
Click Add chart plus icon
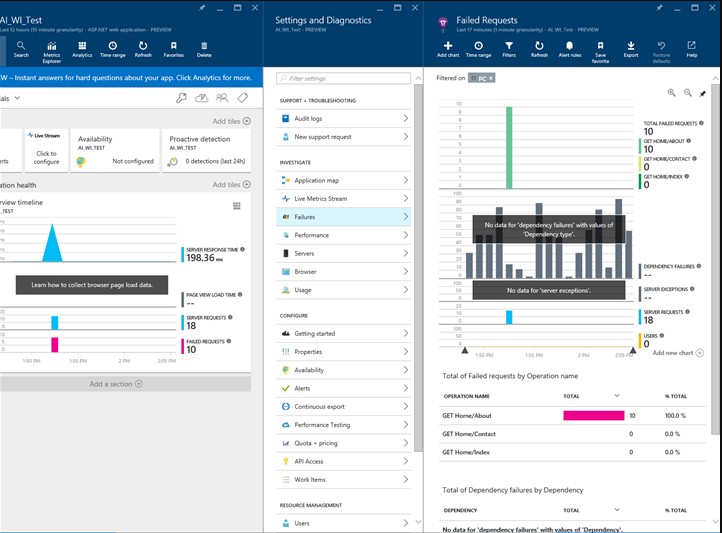(448, 49)
